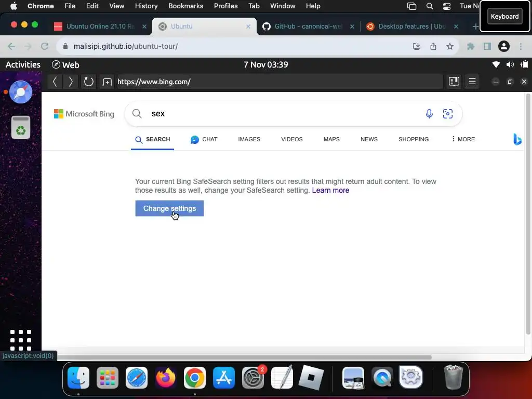The image size is (532, 399).
Task: Open Roblox from the macOS dock
Action: (x=311, y=377)
